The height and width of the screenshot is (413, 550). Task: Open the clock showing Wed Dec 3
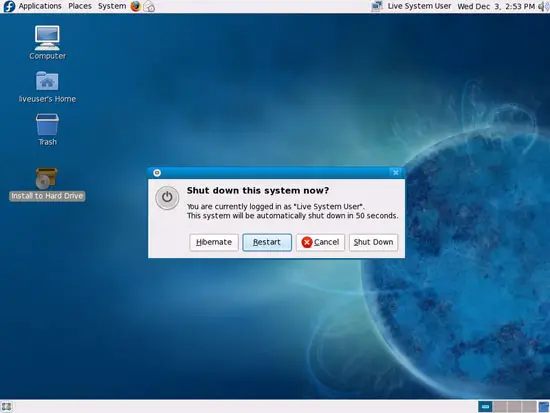coord(496,6)
